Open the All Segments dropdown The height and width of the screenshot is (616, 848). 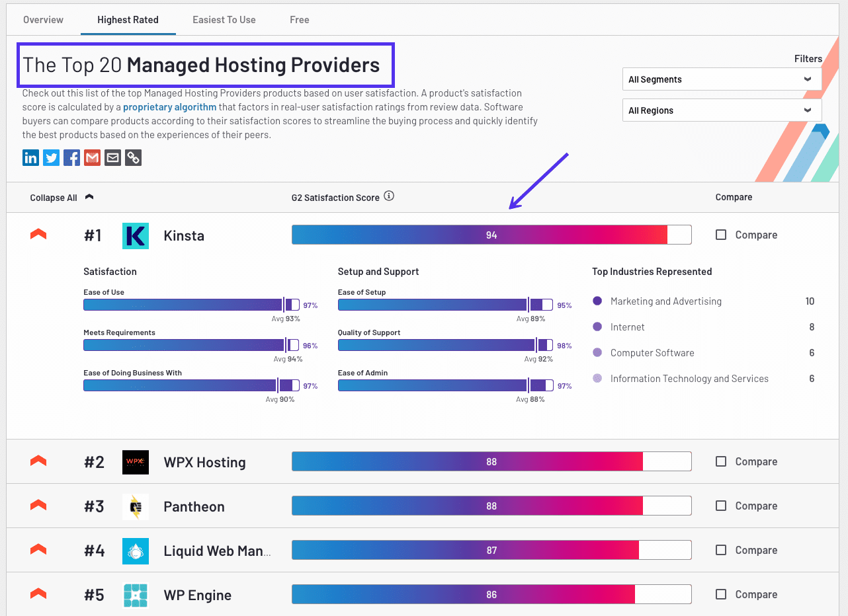pyautogui.click(x=721, y=79)
